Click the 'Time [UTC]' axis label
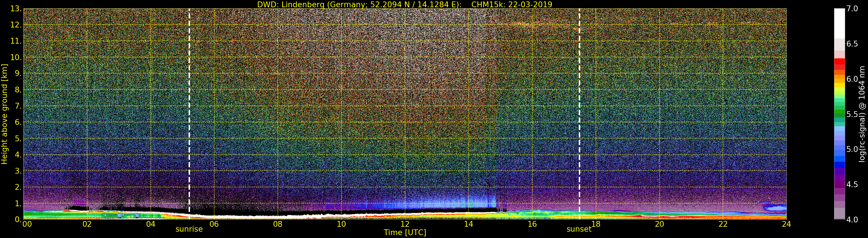This screenshot has width=868, height=238. pyautogui.click(x=405, y=233)
